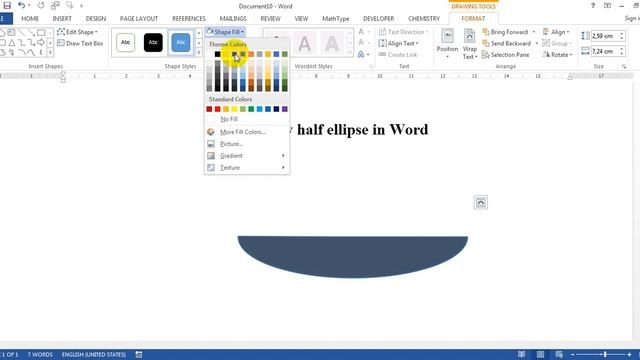Expand the Gradient submenu
Screen dimensions: 640x360
(x=247, y=156)
